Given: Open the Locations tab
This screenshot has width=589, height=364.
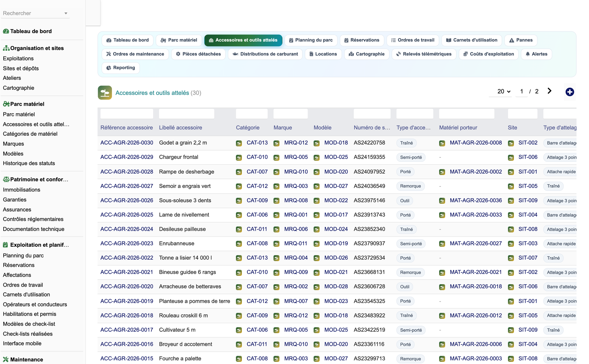Looking at the screenshot, I should 323,54.
